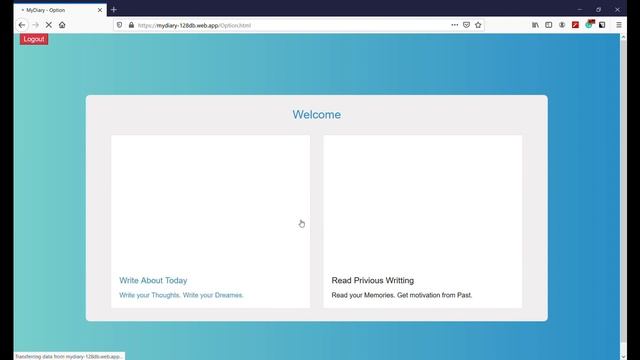Click the black-and-white extension icon
This screenshot has height=360, width=640.
(x=602, y=25)
